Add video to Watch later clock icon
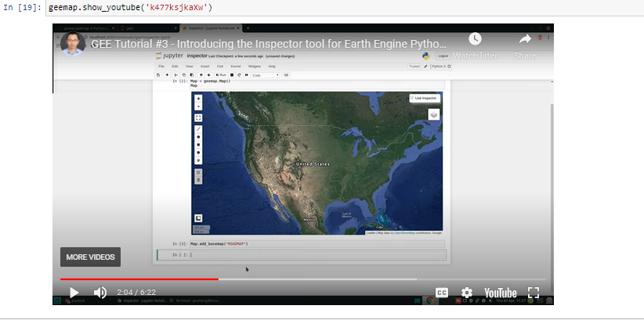This screenshot has width=644, height=320. tap(476, 39)
